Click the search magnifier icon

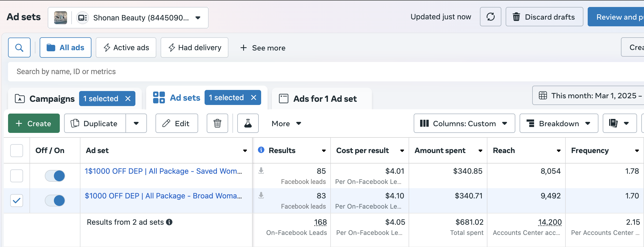(x=19, y=48)
